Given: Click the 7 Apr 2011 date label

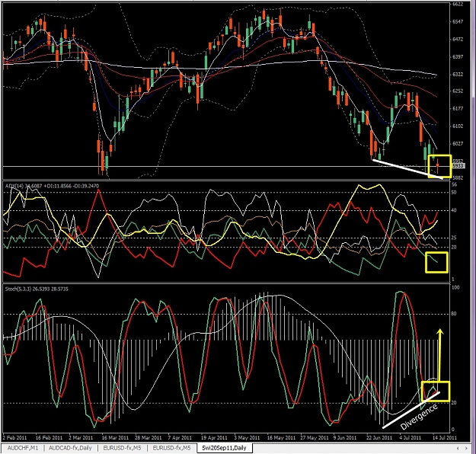Looking at the screenshot, I should tap(180, 437).
